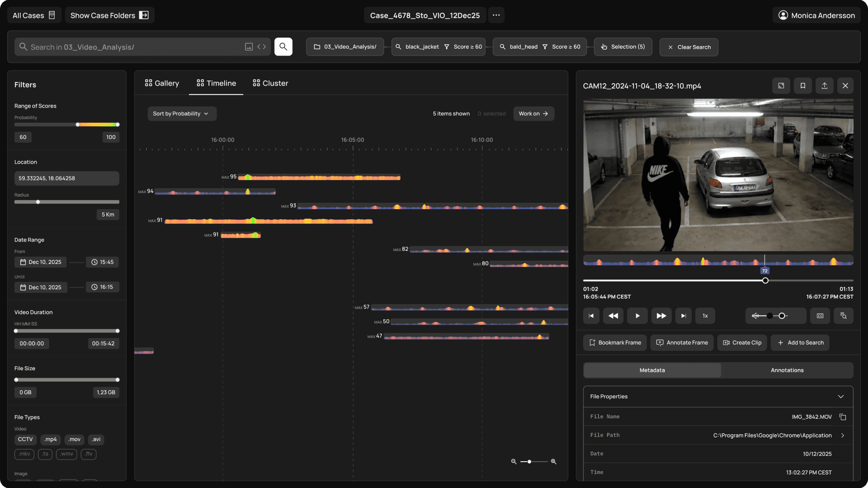The image size is (868, 488).
Task: Click the code brackets icon in search bar
Action: click(x=262, y=47)
